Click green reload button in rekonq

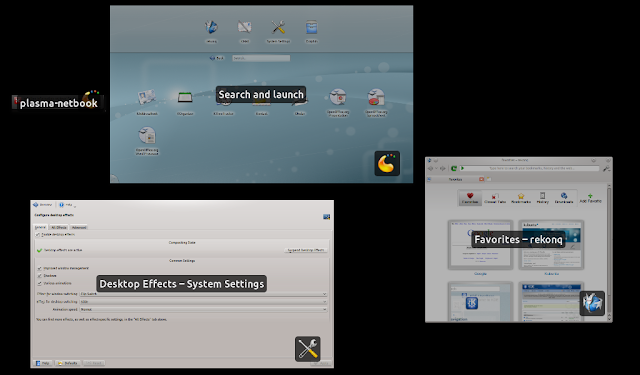(454, 168)
